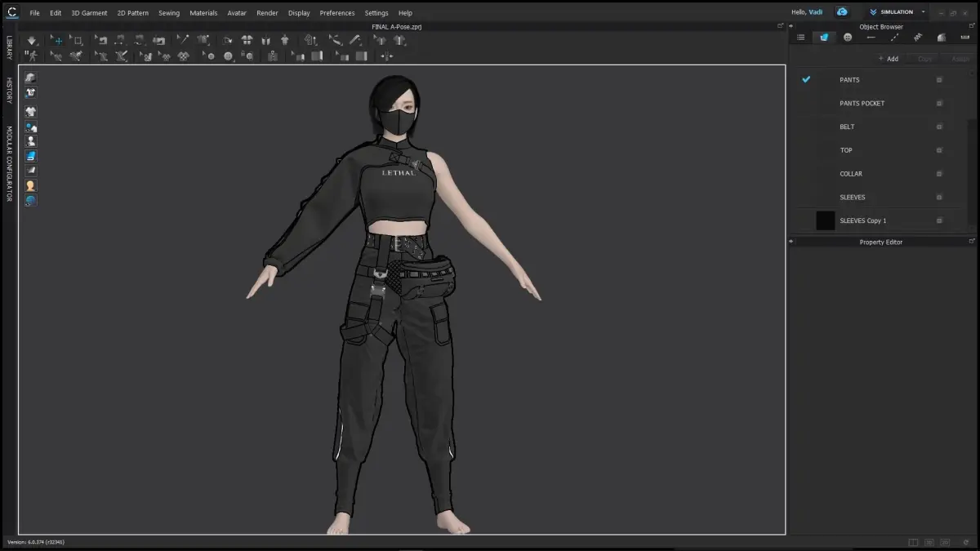The height and width of the screenshot is (551, 980).
Task: Toggle the small icon right of SLEEVES row
Action: tap(939, 198)
